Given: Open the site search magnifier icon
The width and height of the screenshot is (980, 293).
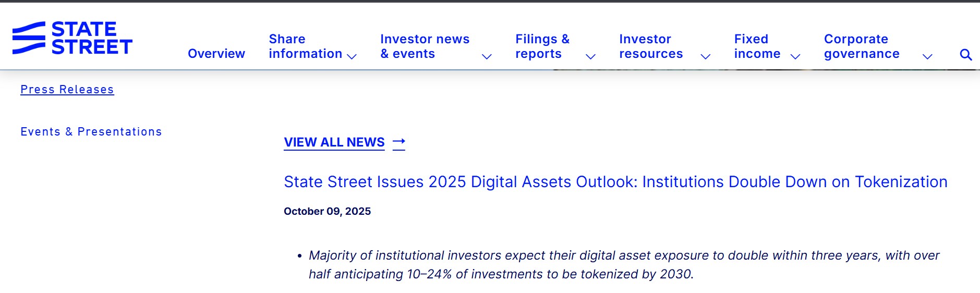Looking at the screenshot, I should pyautogui.click(x=965, y=55).
